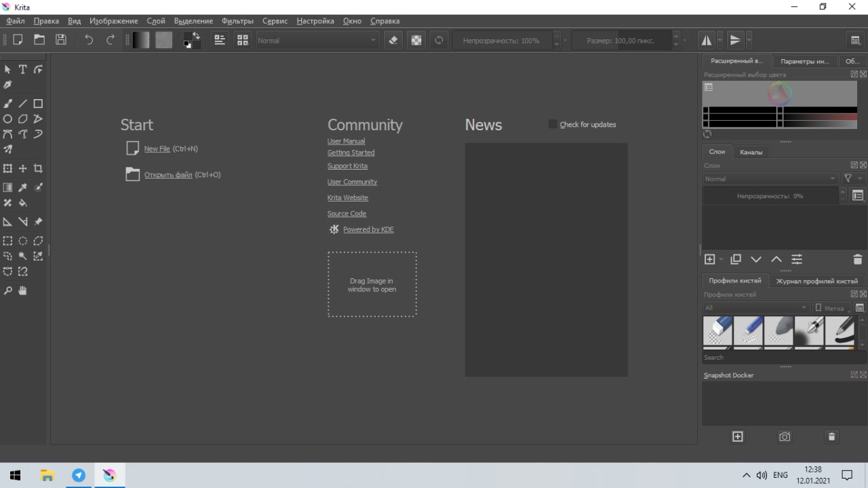Select the Text tool in the toolbox
The height and width of the screenshot is (488, 868).
(x=22, y=69)
